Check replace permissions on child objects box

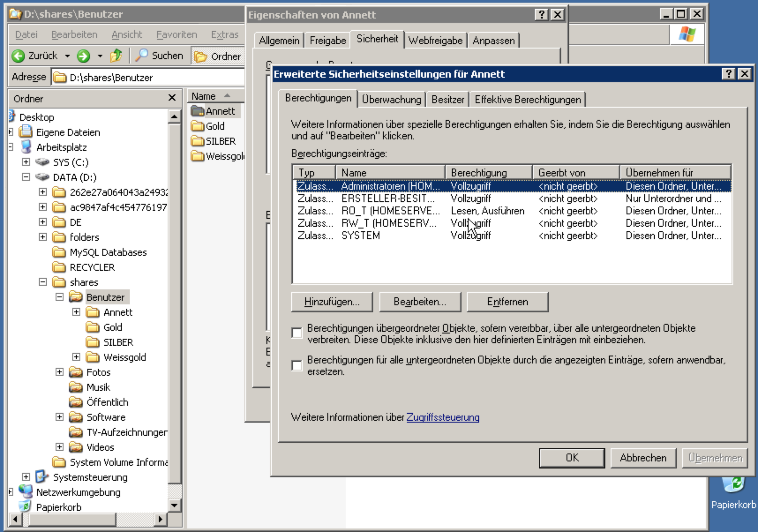297,365
